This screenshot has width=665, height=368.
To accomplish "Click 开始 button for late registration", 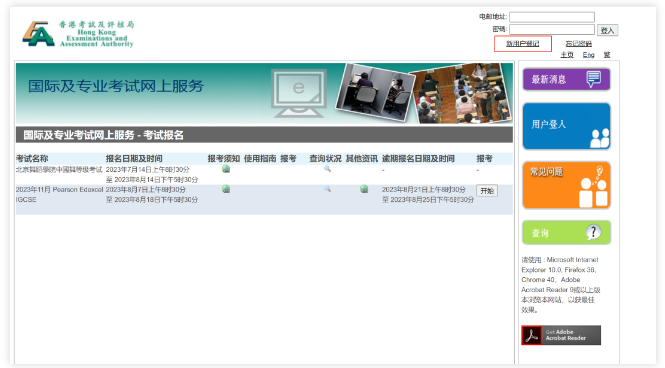I will tap(486, 191).
